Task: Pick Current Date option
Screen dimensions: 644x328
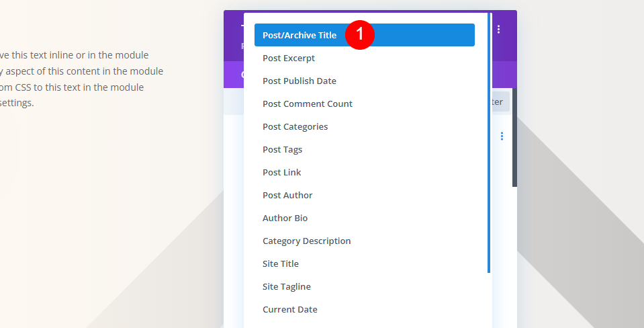Action: click(x=364, y=309)
